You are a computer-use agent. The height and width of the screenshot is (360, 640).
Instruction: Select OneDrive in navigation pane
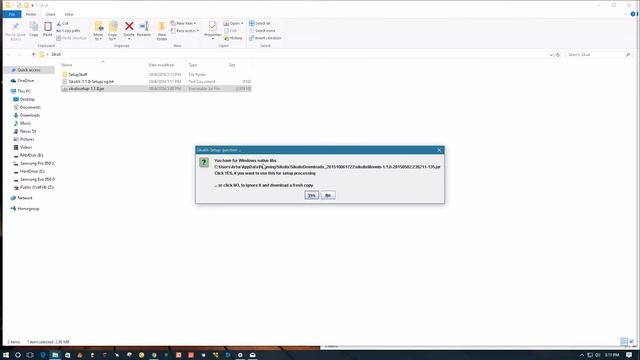(x=25, y=81)
